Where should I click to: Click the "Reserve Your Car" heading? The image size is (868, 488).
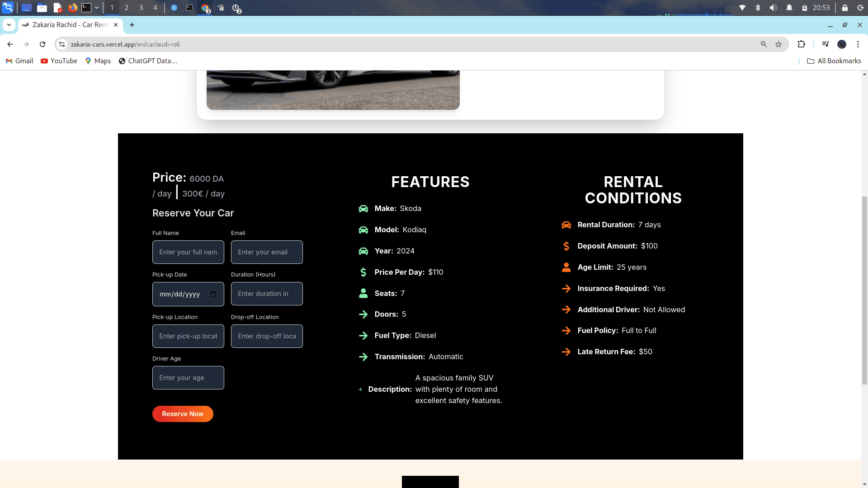(193, 213)
